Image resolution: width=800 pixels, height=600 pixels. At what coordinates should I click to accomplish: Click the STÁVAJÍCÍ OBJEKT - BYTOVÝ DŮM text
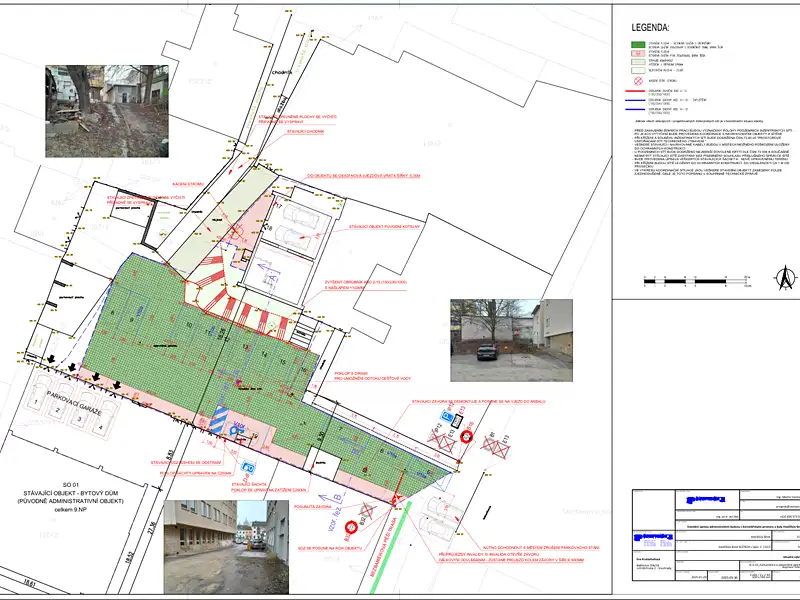coord(73,493)
